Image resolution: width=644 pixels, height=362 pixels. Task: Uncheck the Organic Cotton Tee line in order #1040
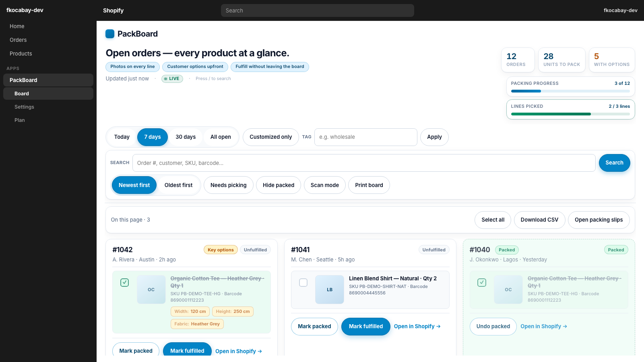(x=482, y=282)
